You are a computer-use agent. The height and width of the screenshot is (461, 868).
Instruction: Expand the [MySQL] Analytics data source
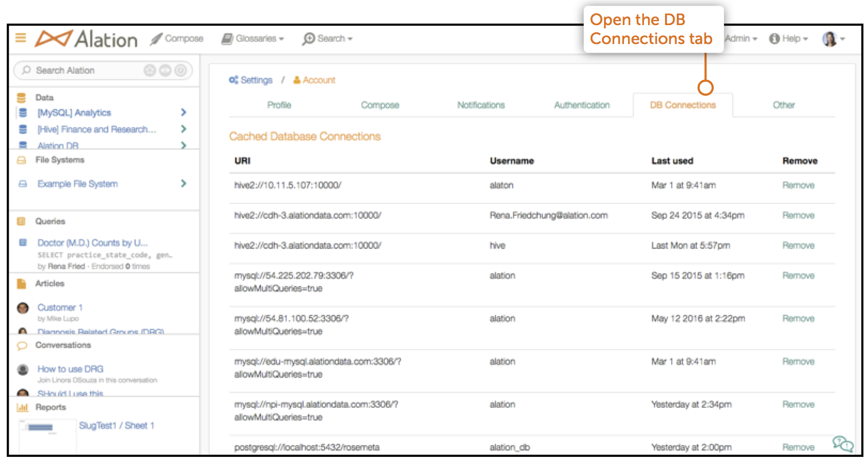[x=184, y=112]
